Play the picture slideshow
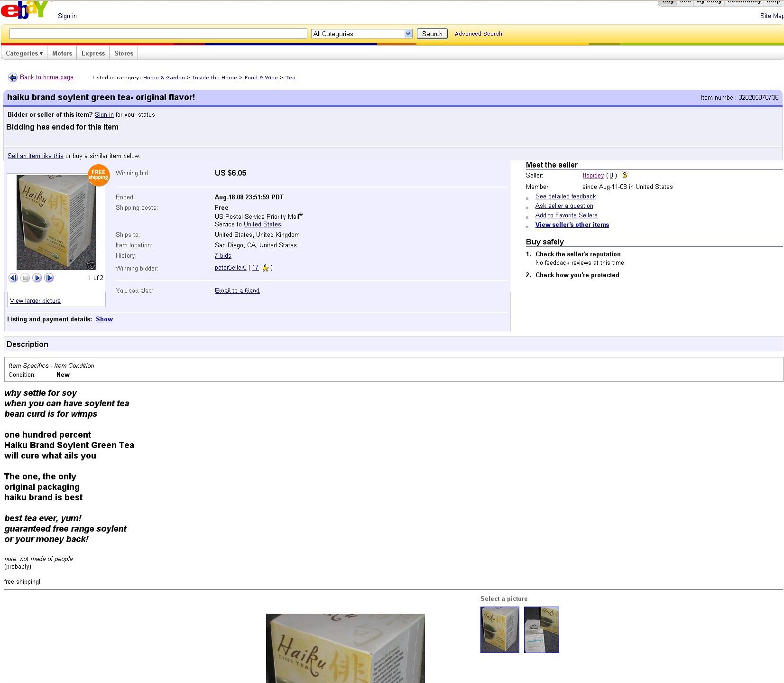 (x=37, y=278)
